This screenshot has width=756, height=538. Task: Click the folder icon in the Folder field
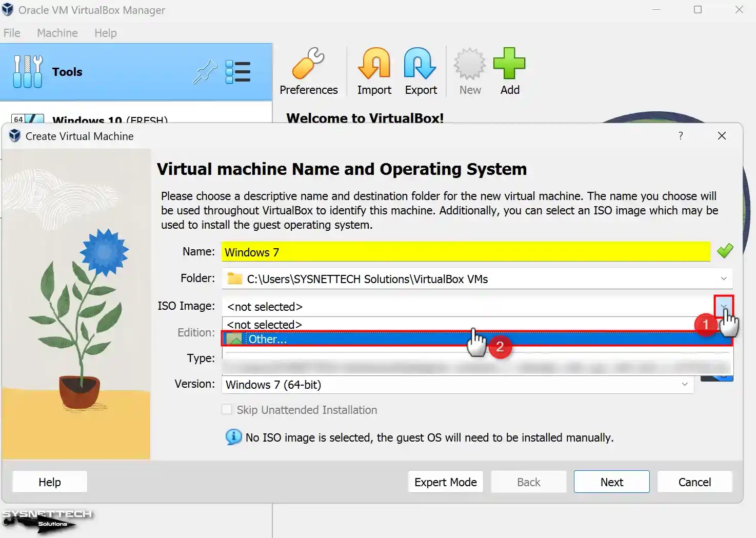[235, 278]
